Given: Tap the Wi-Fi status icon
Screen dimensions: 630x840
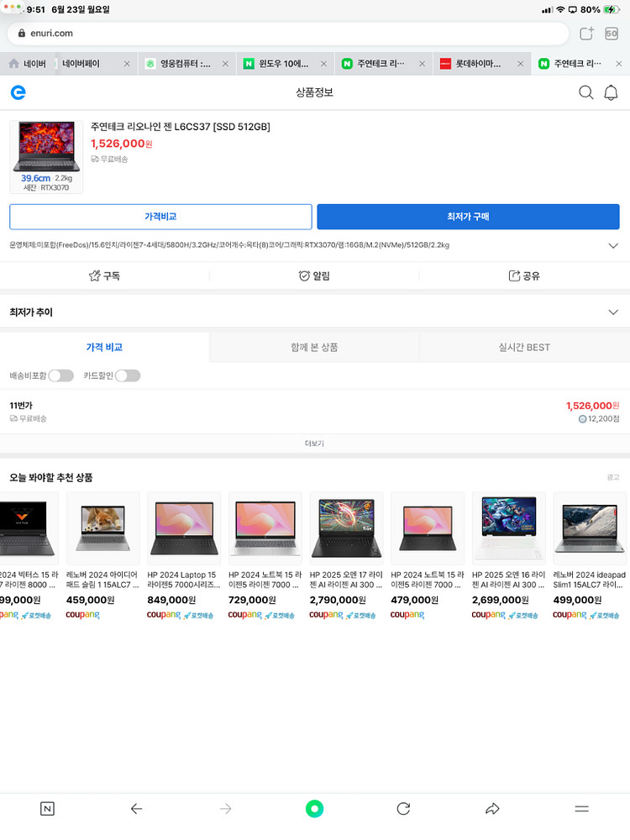Looking at the screenshot, I should [x=560, y=9].
